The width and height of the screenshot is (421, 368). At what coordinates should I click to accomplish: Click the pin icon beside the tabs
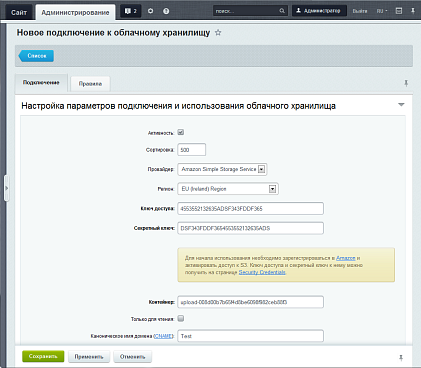click(406, 83)
